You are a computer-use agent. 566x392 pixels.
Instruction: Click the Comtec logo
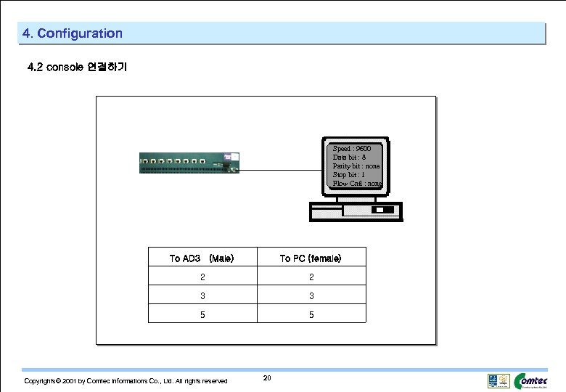click(530, 381)
